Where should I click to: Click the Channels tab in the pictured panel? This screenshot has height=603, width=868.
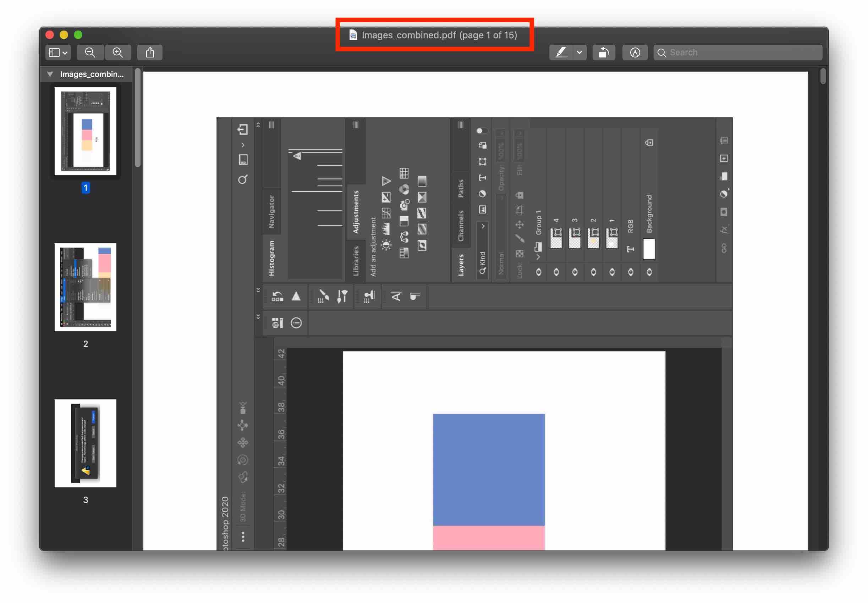[x=461, y=226]
